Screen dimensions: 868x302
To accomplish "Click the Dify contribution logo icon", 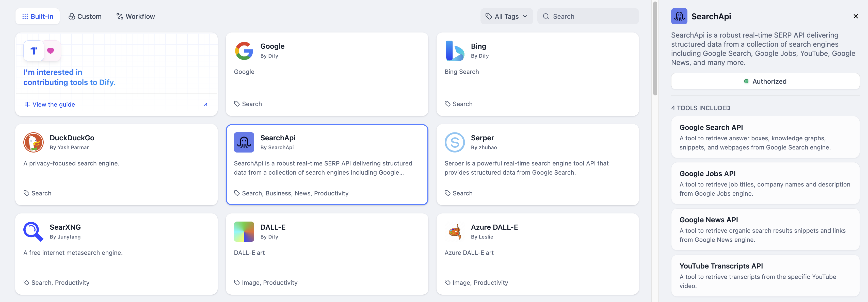I will coord(34,51).
